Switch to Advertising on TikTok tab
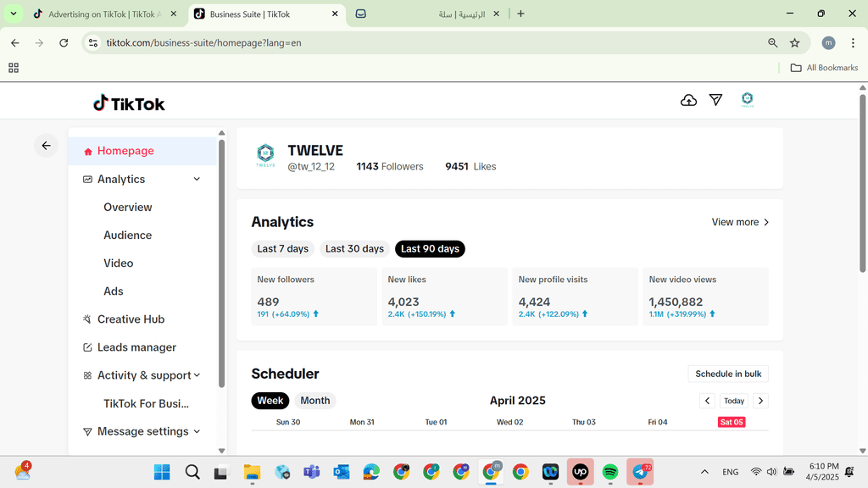This screenshot has height=488, width=868. point(104,14)
